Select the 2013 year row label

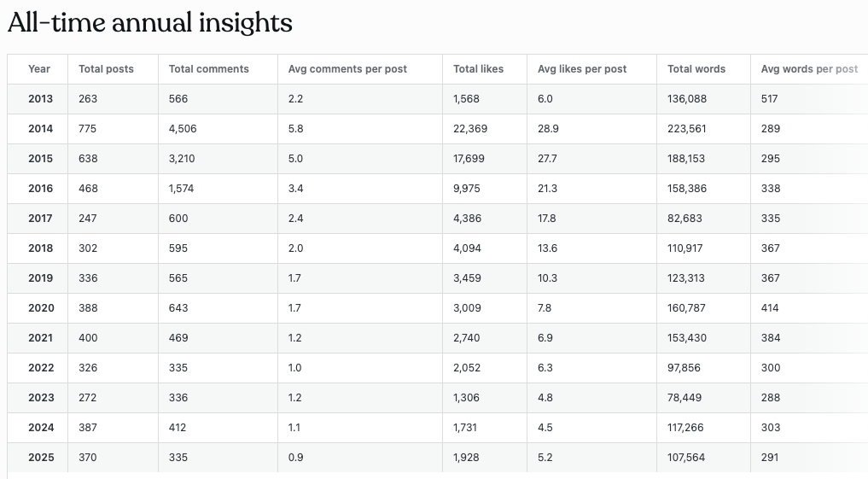(40, 99)
